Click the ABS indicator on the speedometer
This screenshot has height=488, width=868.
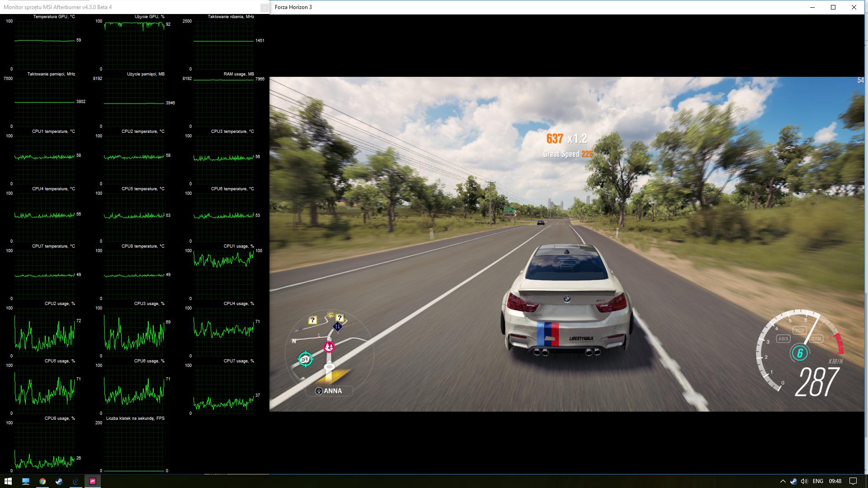tap(783, 338)
